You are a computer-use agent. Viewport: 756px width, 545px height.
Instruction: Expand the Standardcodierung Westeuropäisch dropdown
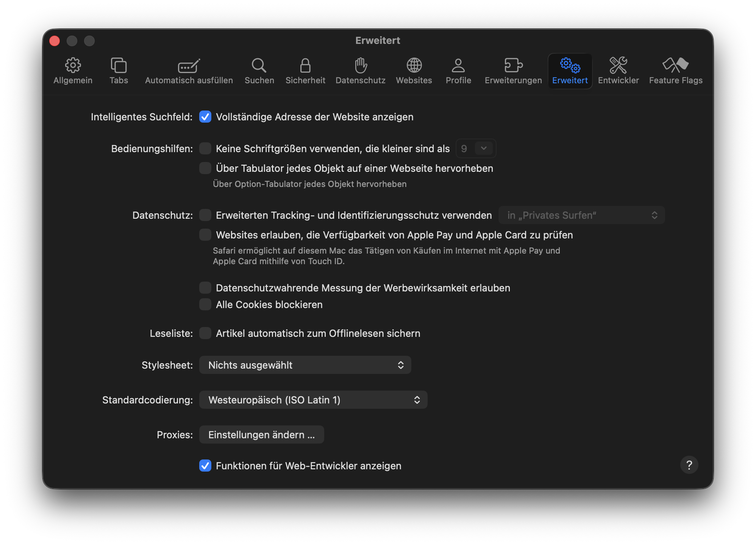click(x=313, y=400)
